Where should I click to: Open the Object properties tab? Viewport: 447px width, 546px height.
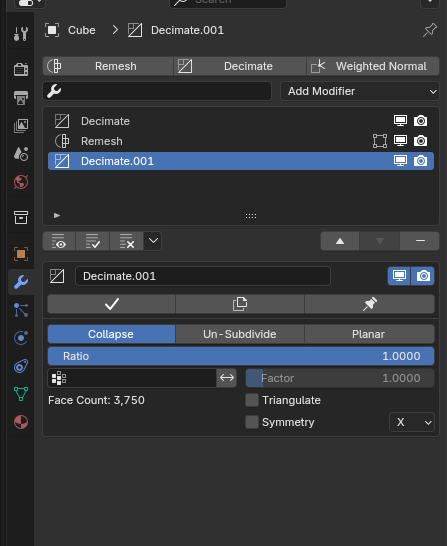click(x=21, y=254)
